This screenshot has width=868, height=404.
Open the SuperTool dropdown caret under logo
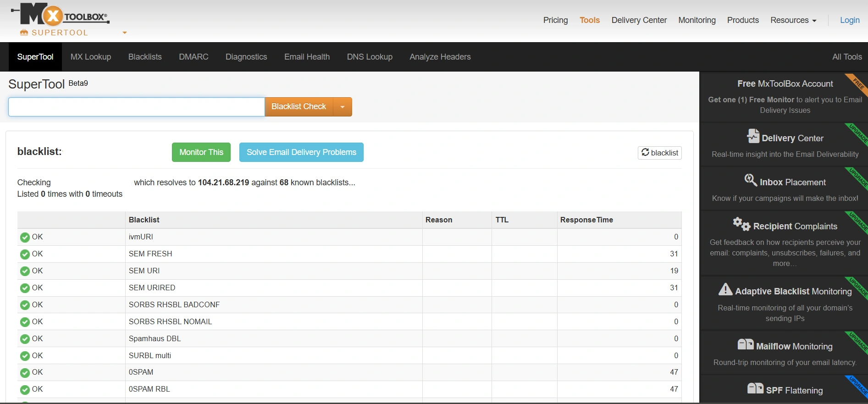point(124,33)
